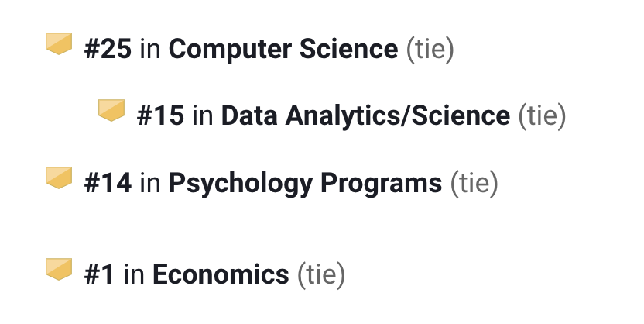Open the Data Analytics/Science ranking link

(x=365, y=116)
